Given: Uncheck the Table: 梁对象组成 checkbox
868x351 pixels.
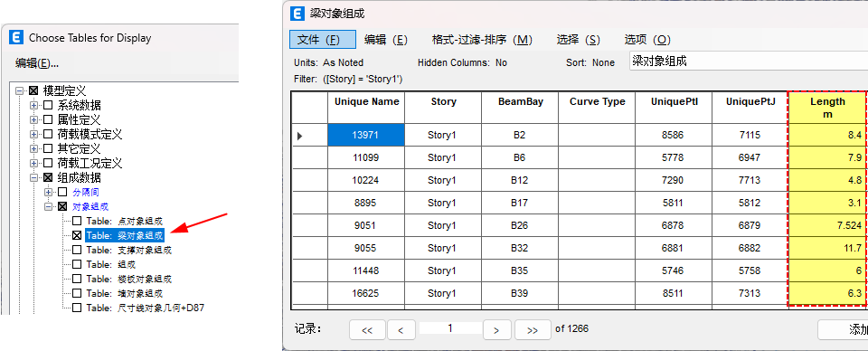Looking at the screenshot, I should [77, 235].
